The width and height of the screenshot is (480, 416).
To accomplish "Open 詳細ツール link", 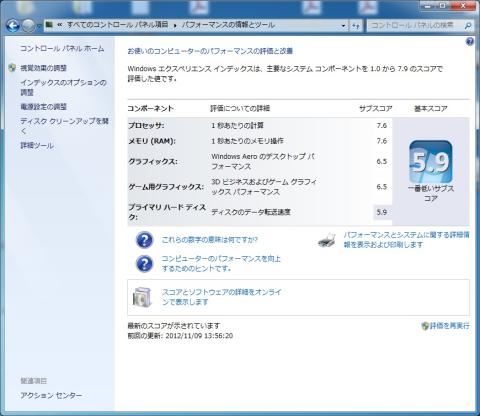I will [x=37, y=145].
